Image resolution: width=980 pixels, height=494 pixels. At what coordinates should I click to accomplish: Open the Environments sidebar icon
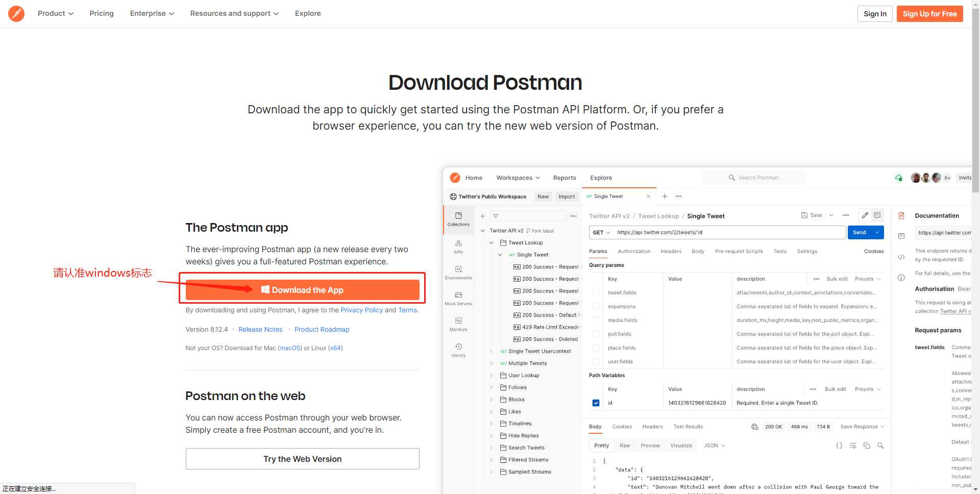click(x=458, y=273)
